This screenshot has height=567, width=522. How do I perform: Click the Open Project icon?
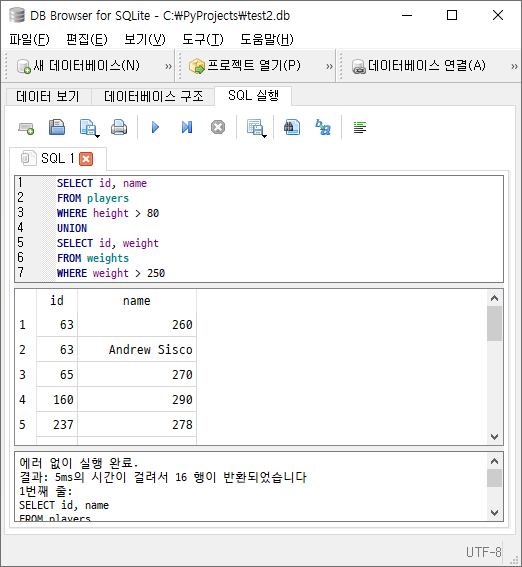point(197,67)
